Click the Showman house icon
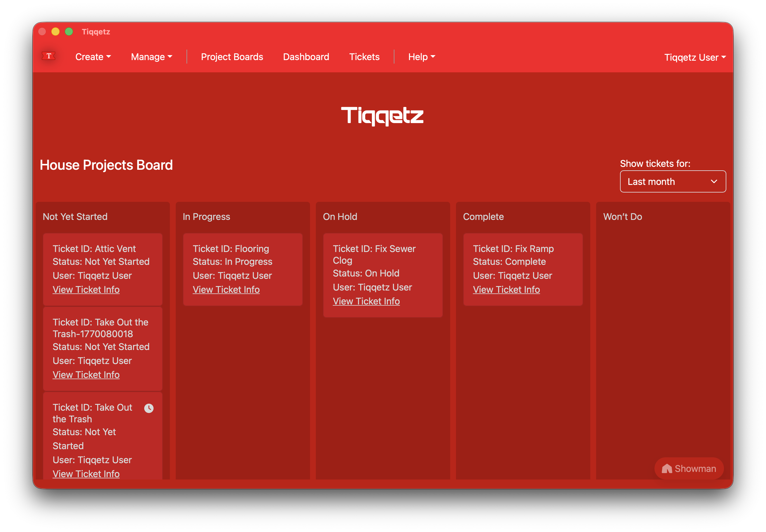Image resolution: width=766 pixels, height=532 pixels. tap(667, 468)
